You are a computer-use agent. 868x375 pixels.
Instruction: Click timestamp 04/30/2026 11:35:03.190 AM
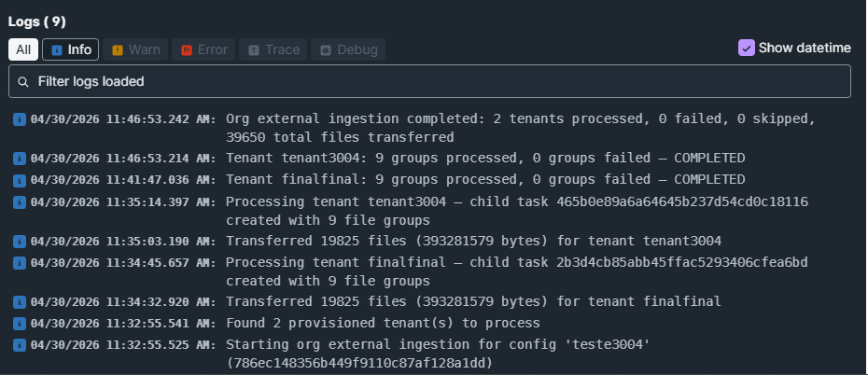click(x=123, y=242)
